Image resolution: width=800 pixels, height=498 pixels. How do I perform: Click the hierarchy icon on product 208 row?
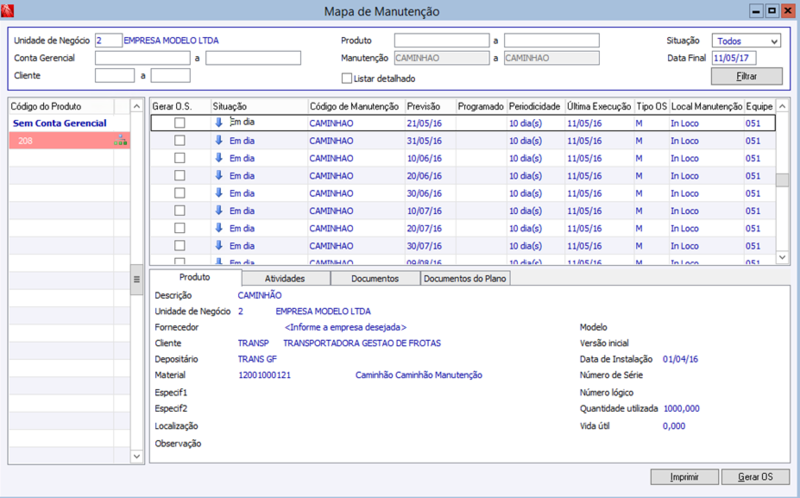tap(121, 141)
